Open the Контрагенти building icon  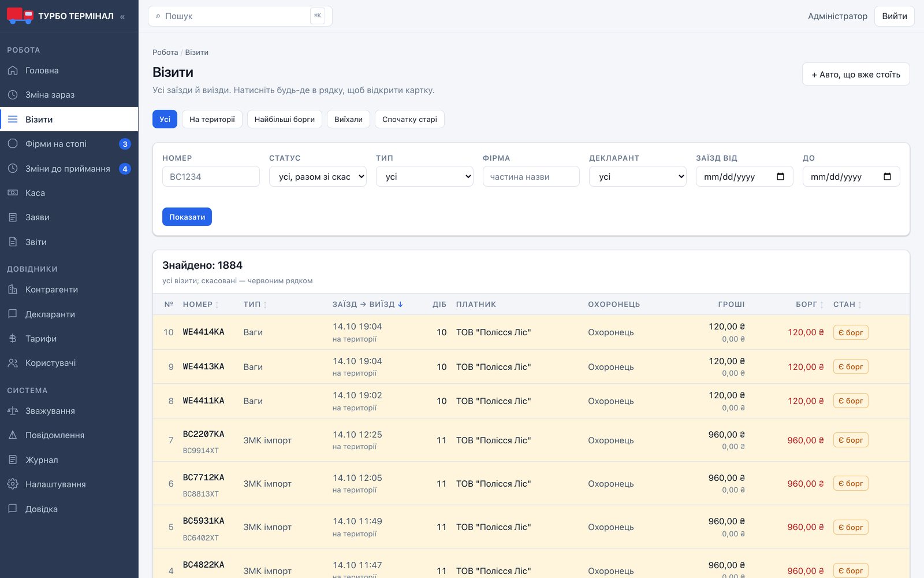tap(13, 290)
